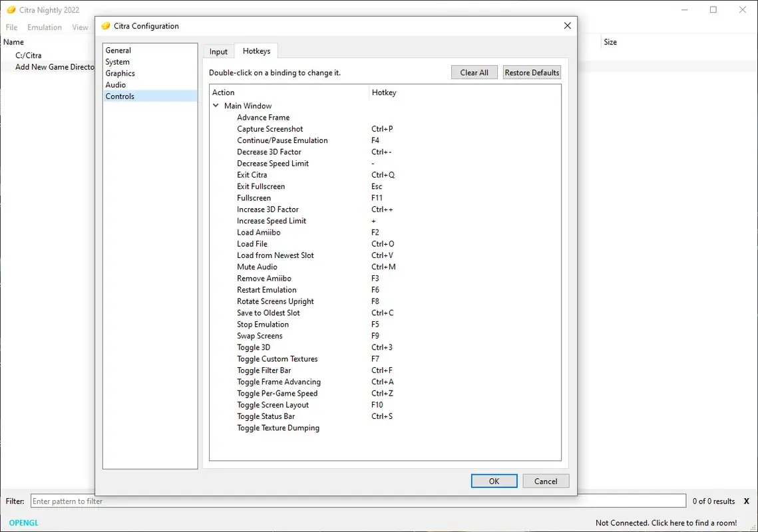Open the File menu

(x=11, y=27)
